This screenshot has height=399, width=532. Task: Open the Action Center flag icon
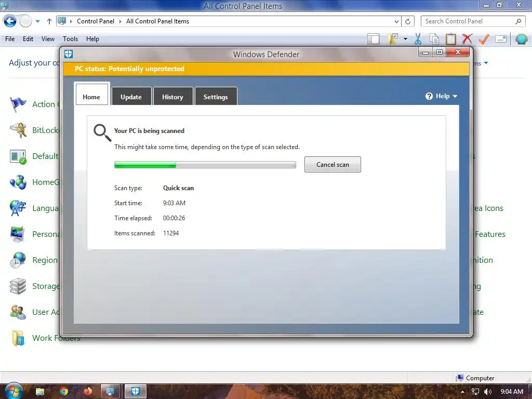pyautogui.click(x=18, y=104)
